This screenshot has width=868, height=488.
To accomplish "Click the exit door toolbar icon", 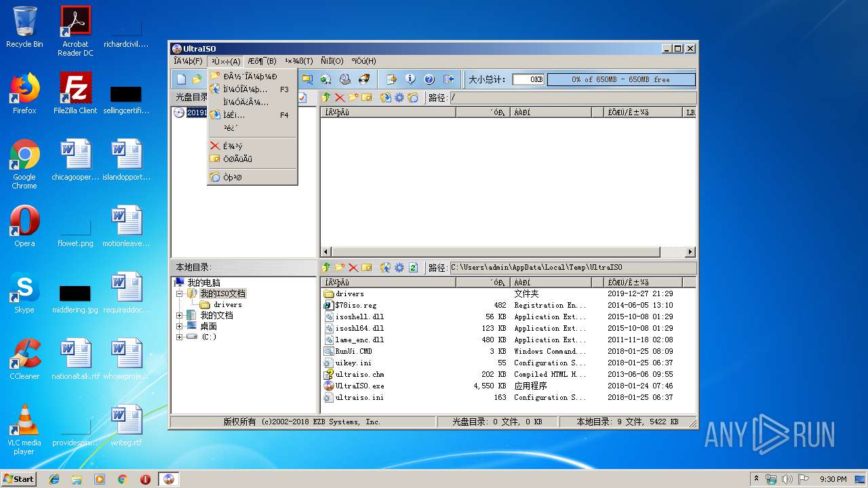I will 448,79.
